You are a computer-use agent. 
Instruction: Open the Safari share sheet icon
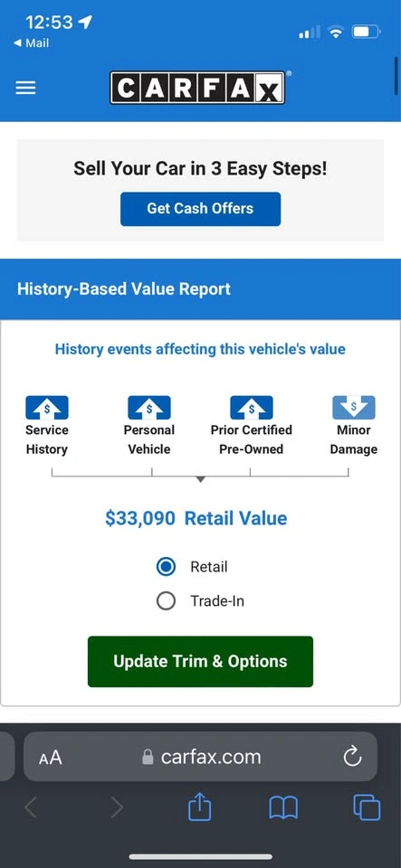pyautogui.click(x=200, y=807)
